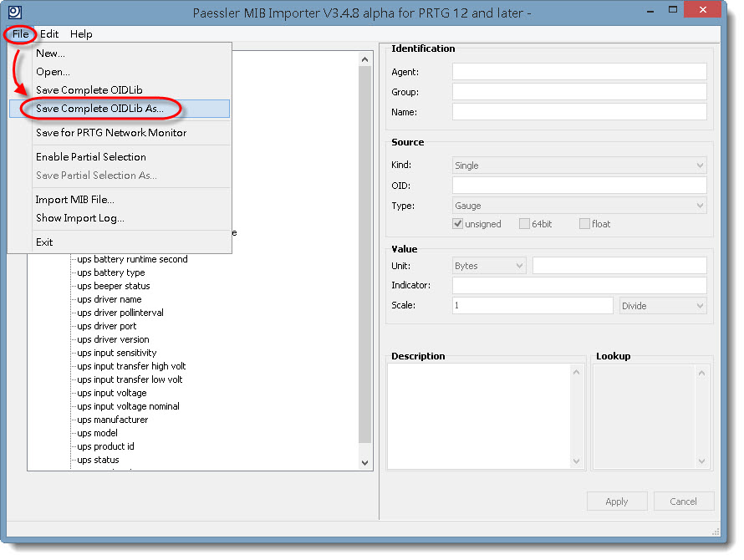This screenshot has width=744, height=560.
Task: Click the Scale value field
Action: click(533, 306)
